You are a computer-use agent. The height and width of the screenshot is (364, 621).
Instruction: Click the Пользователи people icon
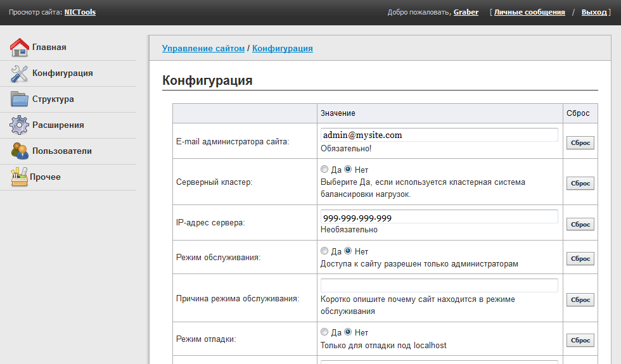pyautogui.click(x=20, y=151)
